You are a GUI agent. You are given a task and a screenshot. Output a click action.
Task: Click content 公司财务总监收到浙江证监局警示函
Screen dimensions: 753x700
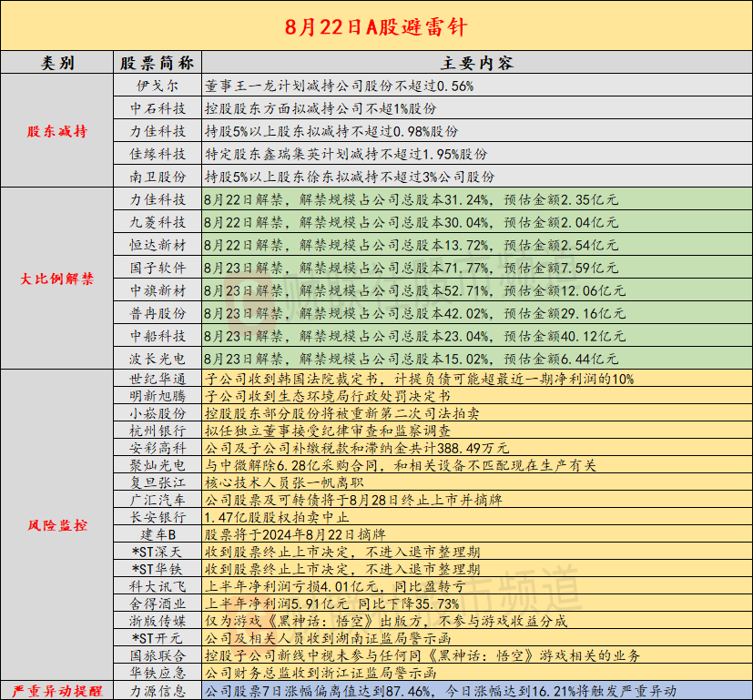tap(321, 673)
